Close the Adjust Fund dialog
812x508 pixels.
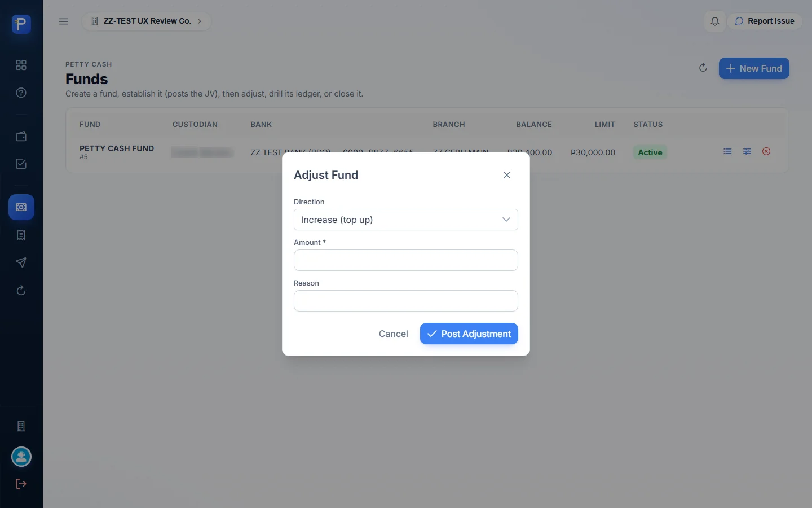pos(507,175)
